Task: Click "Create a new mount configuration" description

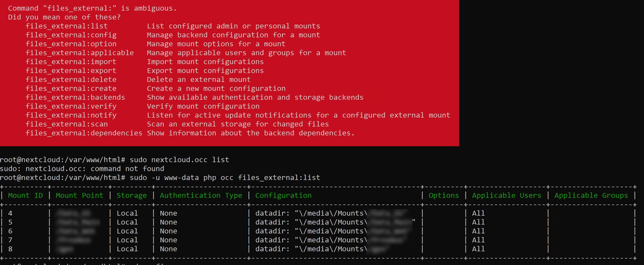Action: [x=216, y=89]
